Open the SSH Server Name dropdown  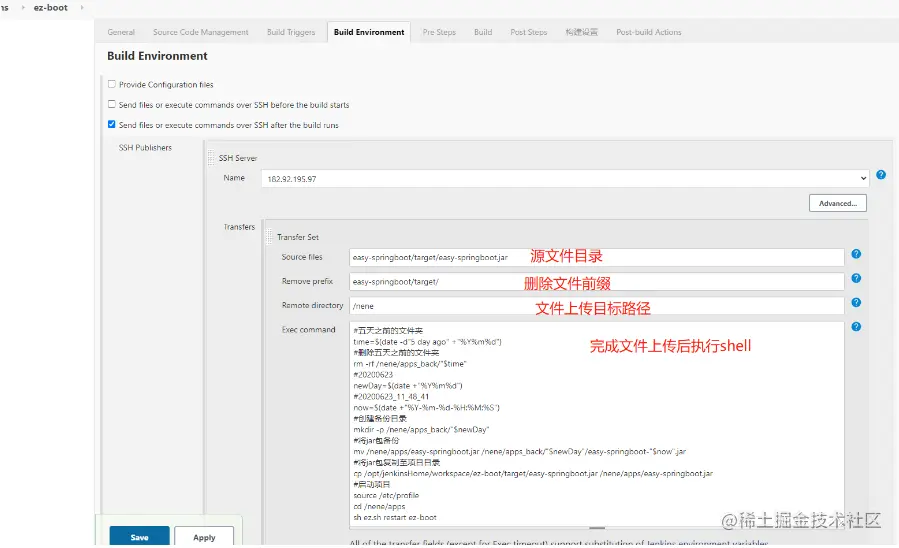coord(565,178)
